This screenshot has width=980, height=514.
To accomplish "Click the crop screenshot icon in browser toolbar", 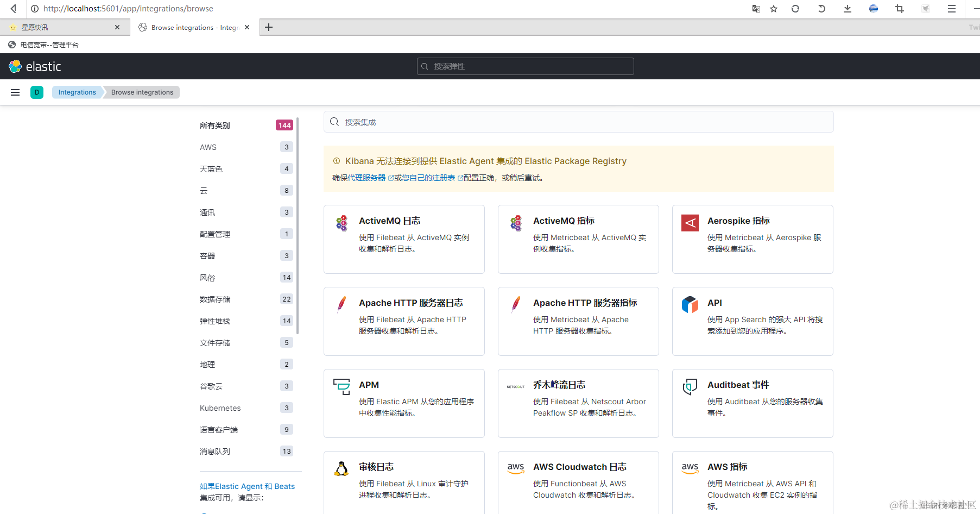I will pyautogui.click(x=900, y=9).
